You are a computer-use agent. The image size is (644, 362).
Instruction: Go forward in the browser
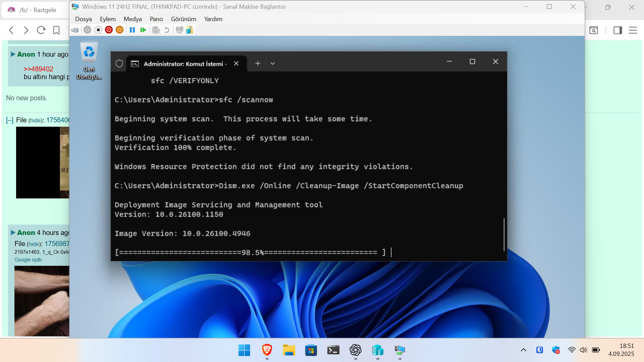click(26, 30)
